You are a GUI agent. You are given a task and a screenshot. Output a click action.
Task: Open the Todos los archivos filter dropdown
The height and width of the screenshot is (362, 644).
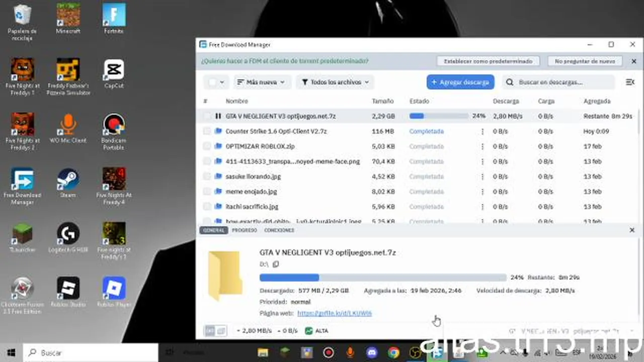coord(335,82)
